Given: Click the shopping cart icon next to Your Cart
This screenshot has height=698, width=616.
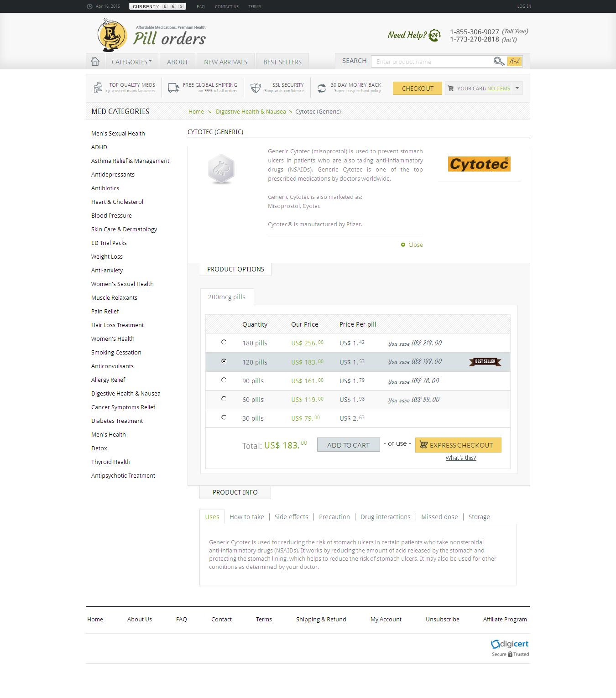Looking at the screenshot, I should [450, 89].
